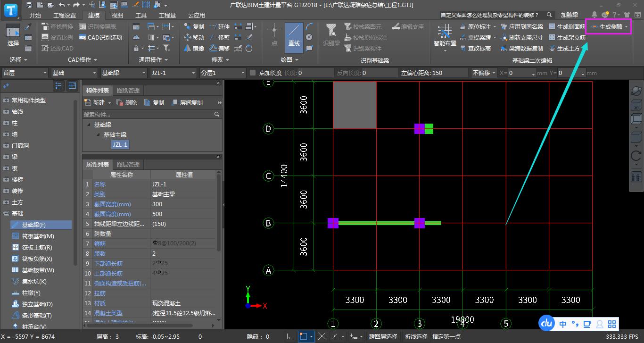This screenshot has width=644, height=343.
Task: Click the 层间复制 button
Action: tap(187, 102)
